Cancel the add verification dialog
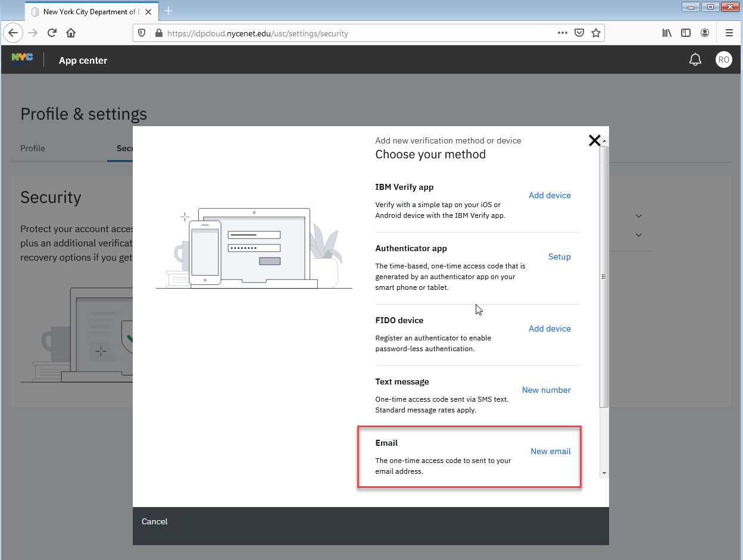743x560 pixels. 154,521
